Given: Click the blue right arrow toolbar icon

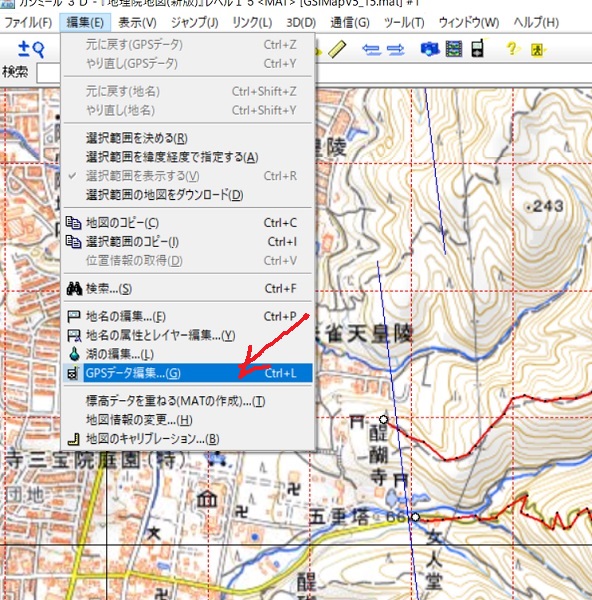Looking at the screenshot, I should pos(395,50).
